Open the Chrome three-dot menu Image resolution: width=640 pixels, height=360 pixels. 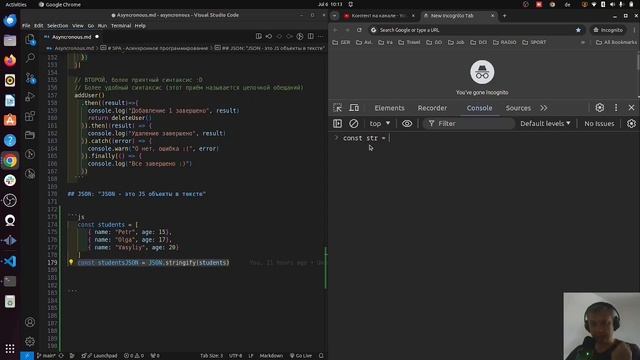click(635, 30)
